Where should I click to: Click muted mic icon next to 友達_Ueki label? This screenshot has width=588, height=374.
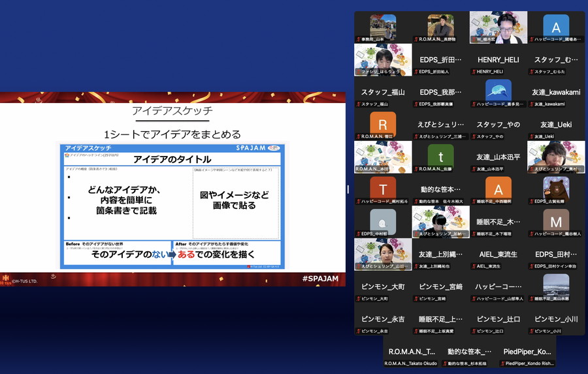coord(532,136)
